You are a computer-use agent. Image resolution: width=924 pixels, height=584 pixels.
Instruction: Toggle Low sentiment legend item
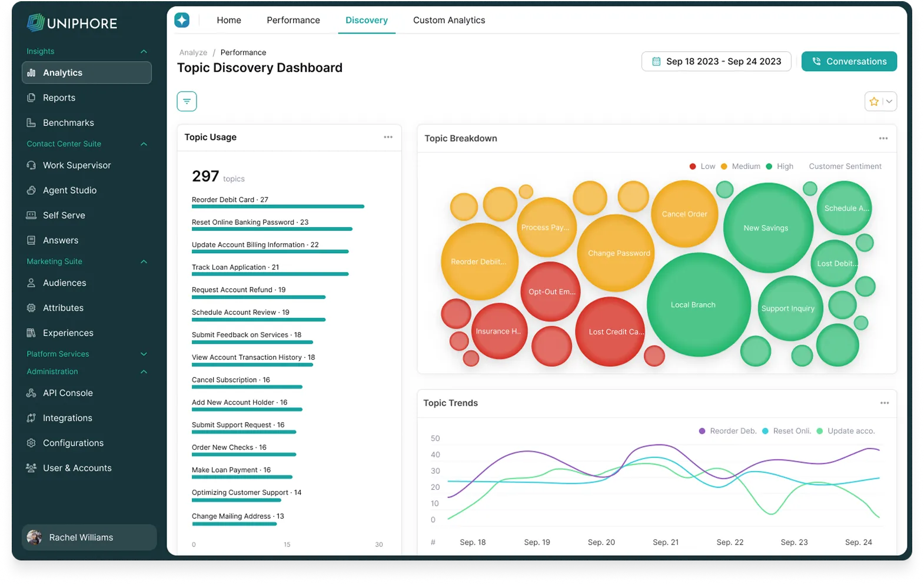pyautogui.click(x=702, y=167)
